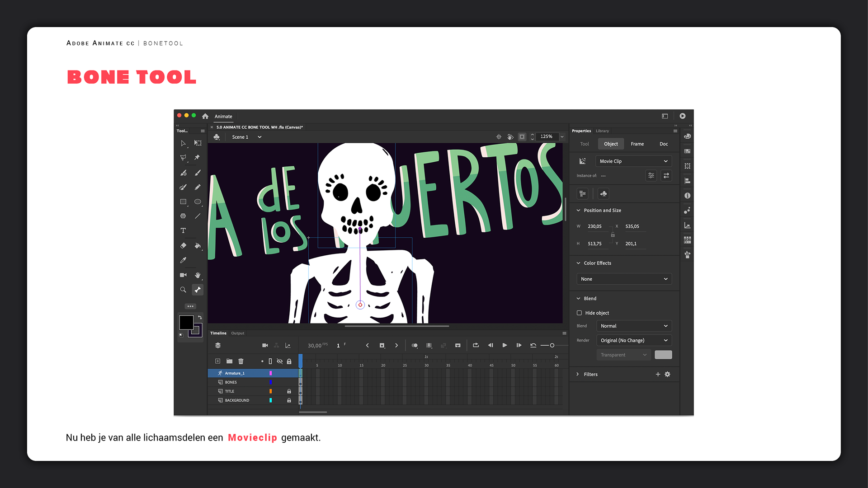Switch to the Frame properties tab

coord(637,144)
